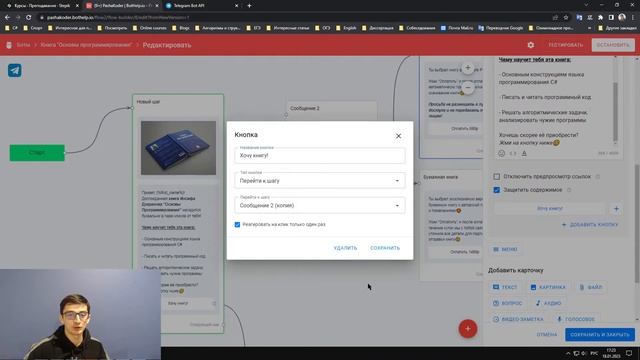
Task: Toggle 'Защитить содержимое' checkbox
Action: click(x=497, y=190)
